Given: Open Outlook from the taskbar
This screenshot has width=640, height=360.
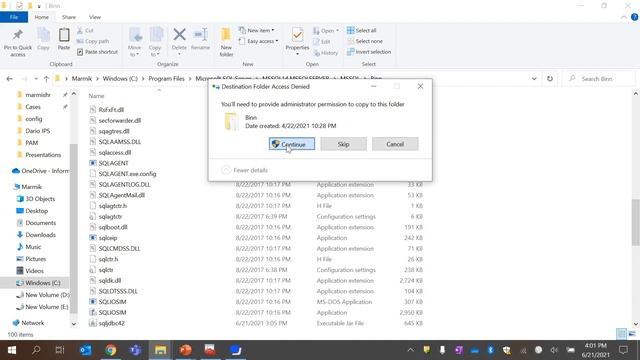Looking at the screenshot, I should (x=86, y=350).
